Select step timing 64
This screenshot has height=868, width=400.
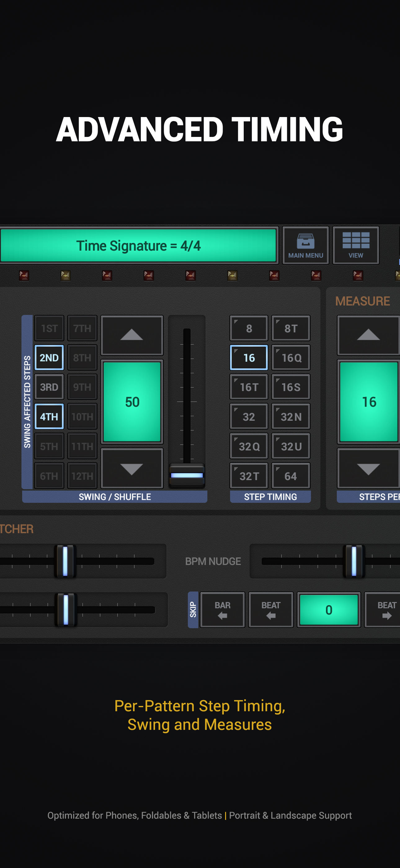[291, 476]
